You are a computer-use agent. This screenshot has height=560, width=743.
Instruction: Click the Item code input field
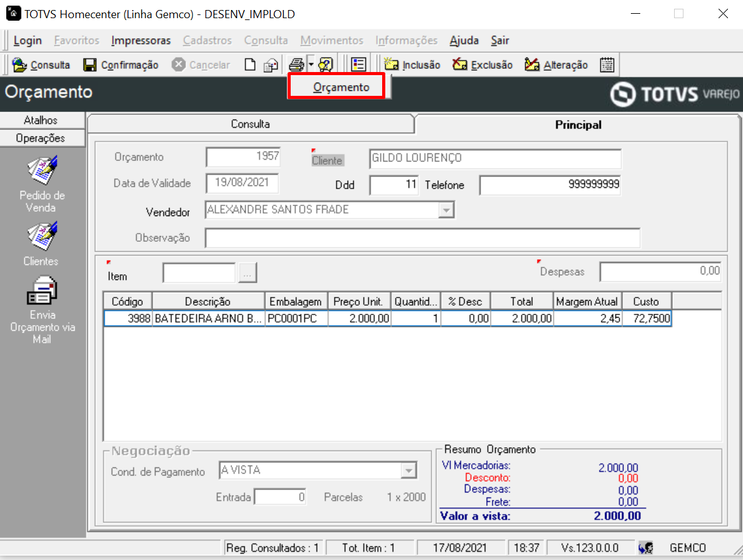click(x=199, y=273)
